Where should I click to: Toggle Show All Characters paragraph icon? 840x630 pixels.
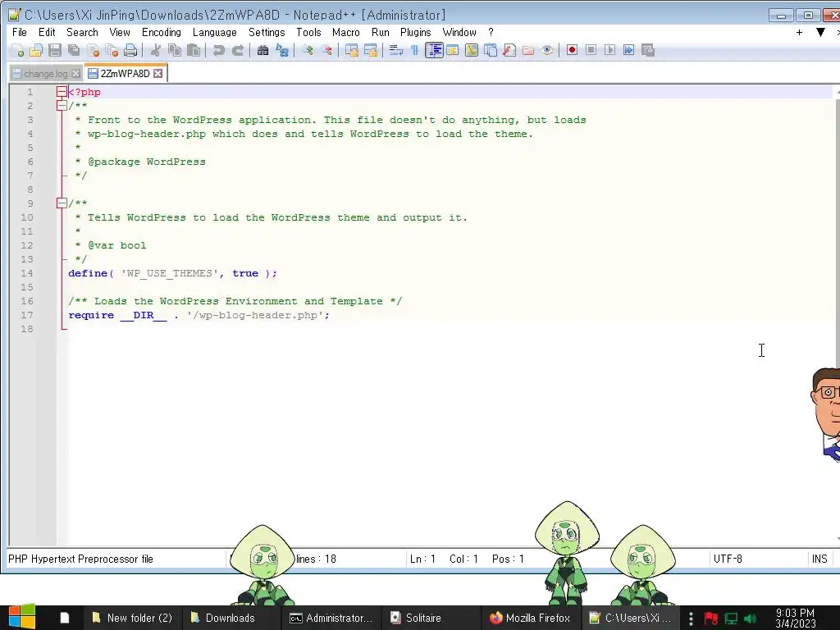[x=414, y=50]
